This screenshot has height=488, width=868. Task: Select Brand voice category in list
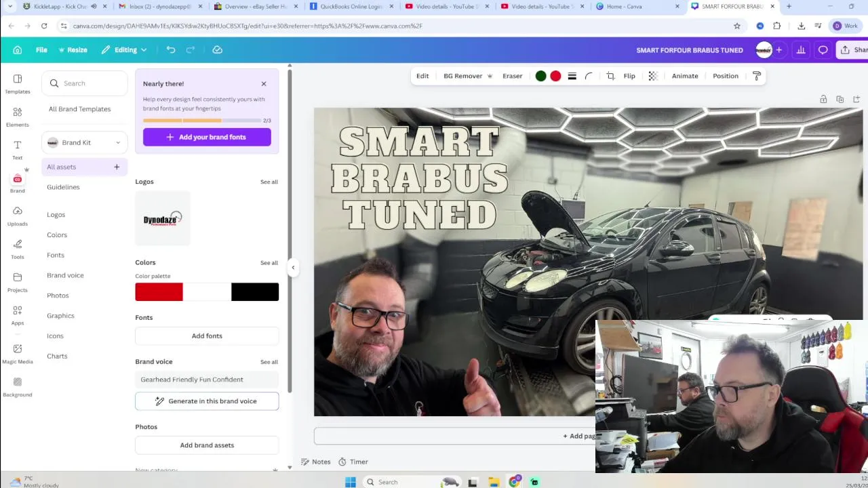(65, 275)
